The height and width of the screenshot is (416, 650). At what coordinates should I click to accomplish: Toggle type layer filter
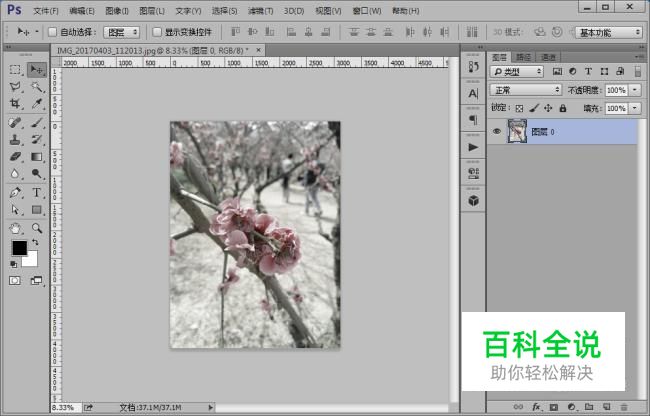coord(588,72)
